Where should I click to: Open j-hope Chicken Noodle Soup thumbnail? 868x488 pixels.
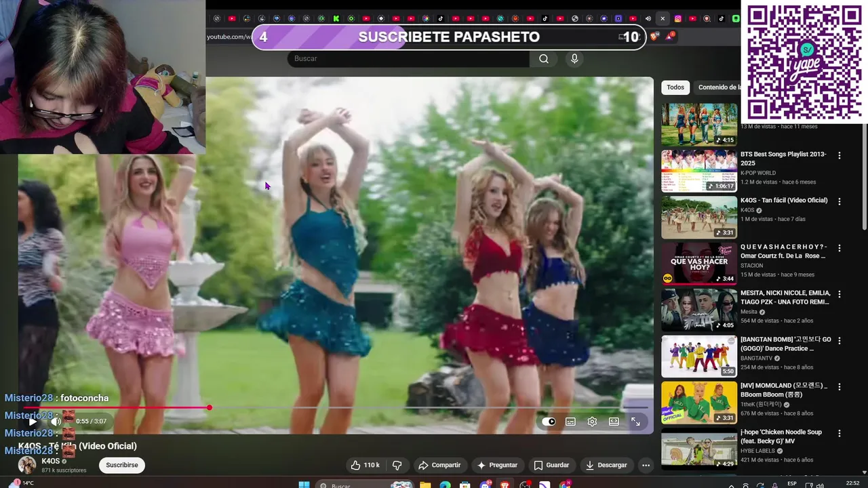pyautogui.click(x=699, y=448)
